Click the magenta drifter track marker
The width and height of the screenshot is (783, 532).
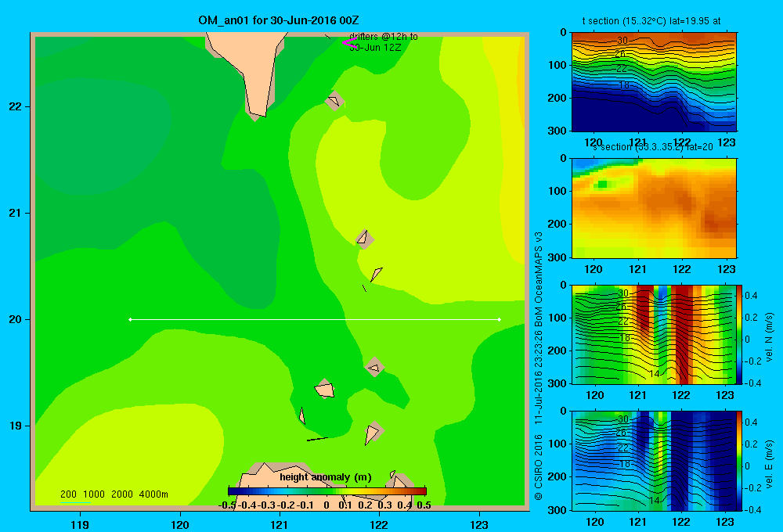click(349, 43)
